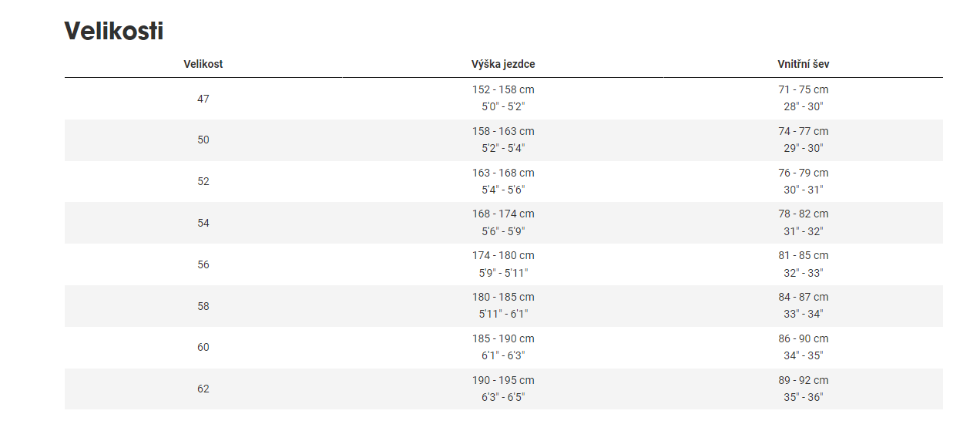
Task: Click inseam value 86 - 90 cm
Action: (x=804, y=339)
